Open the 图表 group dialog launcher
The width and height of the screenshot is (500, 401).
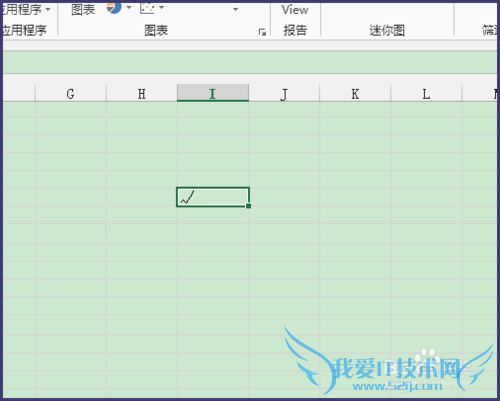tap(262, 32)
